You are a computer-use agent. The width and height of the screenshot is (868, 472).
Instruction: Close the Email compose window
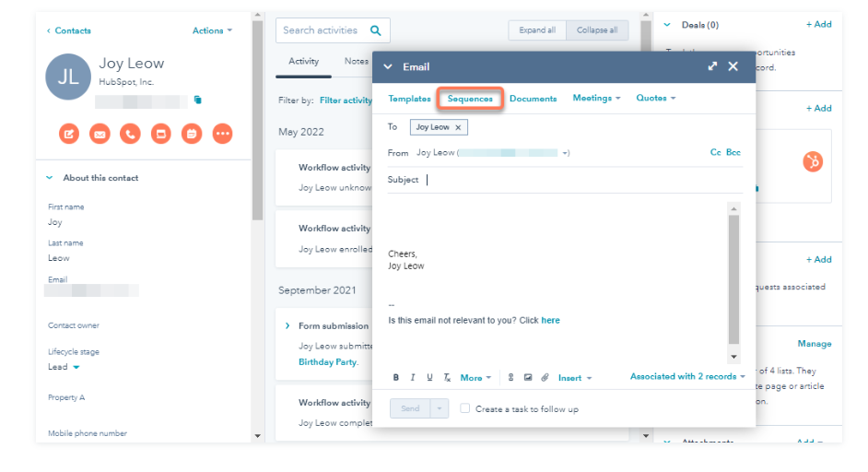(x=733, y=66)
